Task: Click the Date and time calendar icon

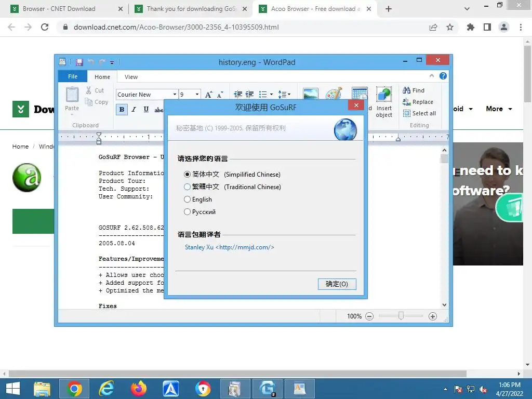Action: coord(360,94)
